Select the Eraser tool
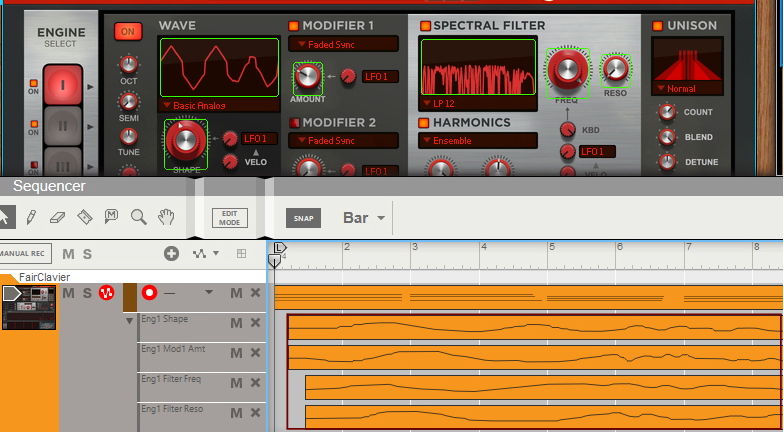 click(57, 216)
